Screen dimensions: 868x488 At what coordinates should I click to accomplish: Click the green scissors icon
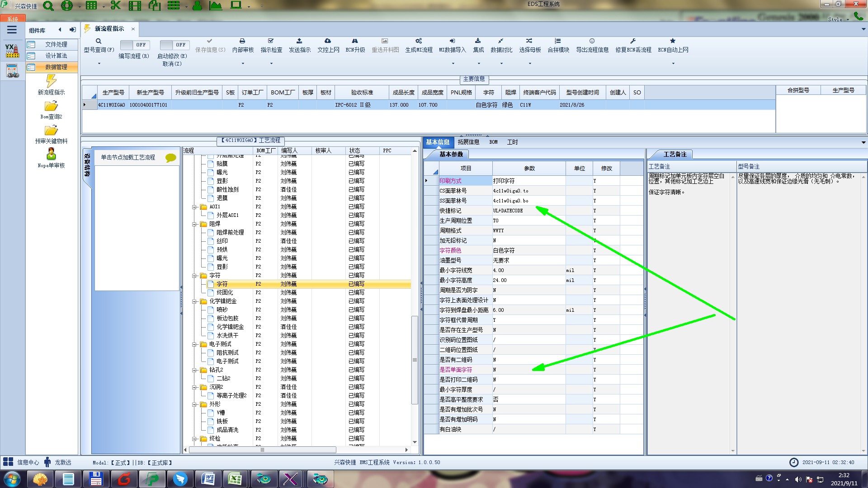(x=116, y=5)
